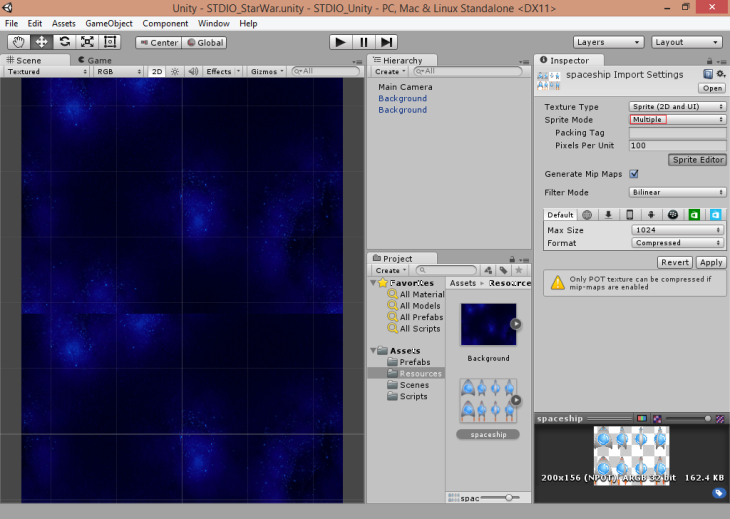Open the RGB render mode dropdown
This screenshot has width=730, height=519.
(x=118, y=72)
